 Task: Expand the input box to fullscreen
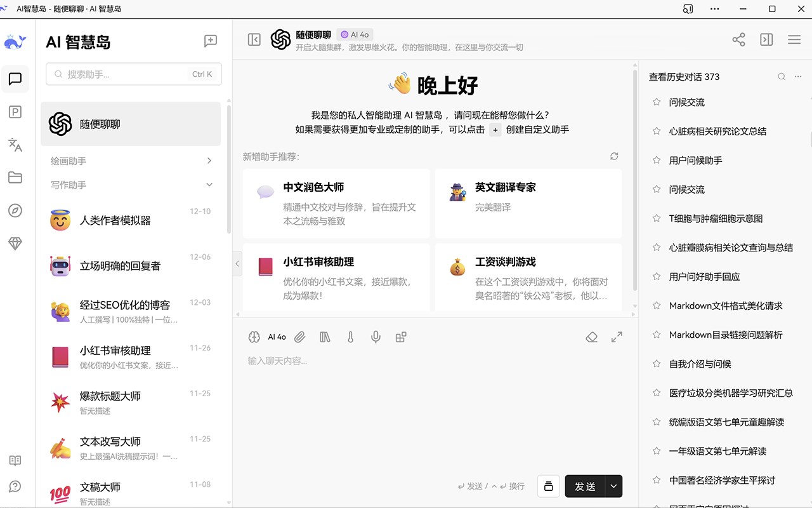[617, 337]
